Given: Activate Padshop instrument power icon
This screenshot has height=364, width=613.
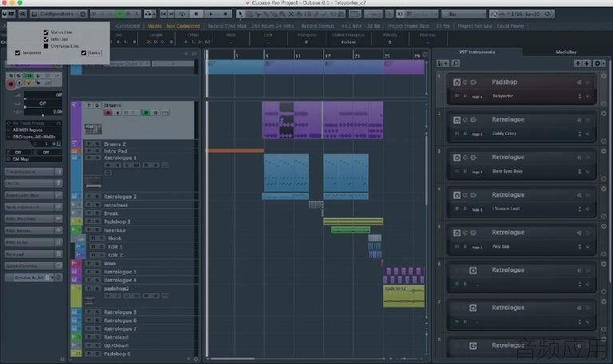Looking at the screenshot, I should tap(457, 82).
